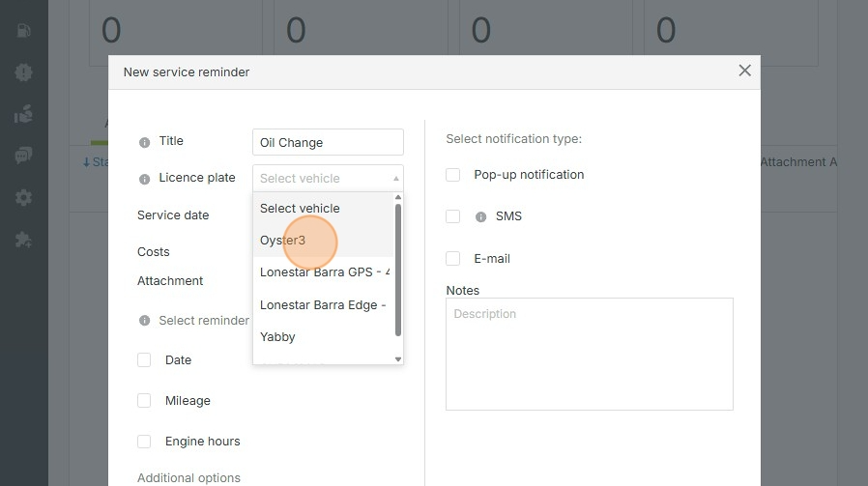This screenshot has height=486, width=868.
Task: Select Yabby from vehicle list
Action: pos(323,337)
